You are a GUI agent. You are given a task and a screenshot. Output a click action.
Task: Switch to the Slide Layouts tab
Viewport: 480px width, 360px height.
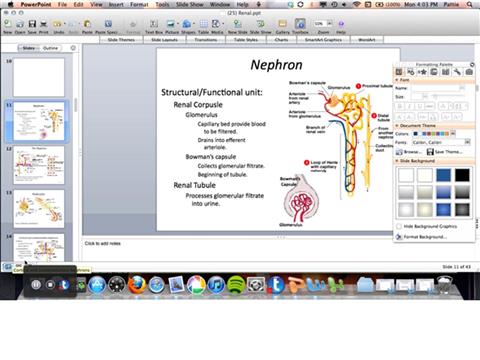point(164,40)
